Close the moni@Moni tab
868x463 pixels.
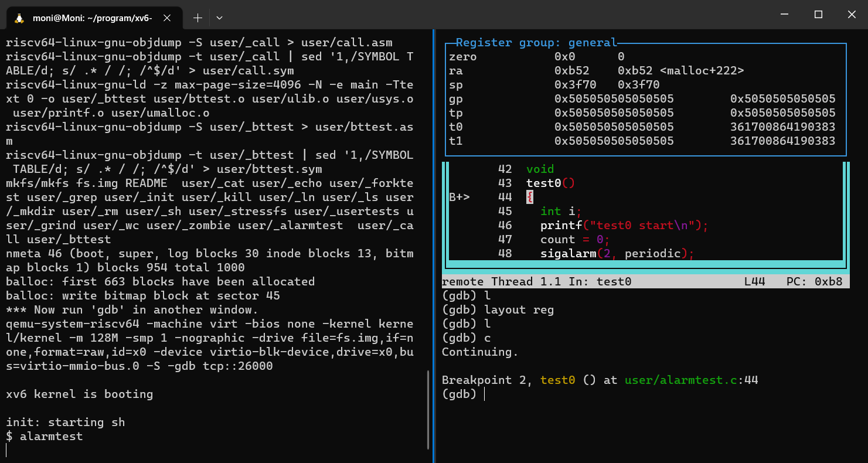point(167,18)
